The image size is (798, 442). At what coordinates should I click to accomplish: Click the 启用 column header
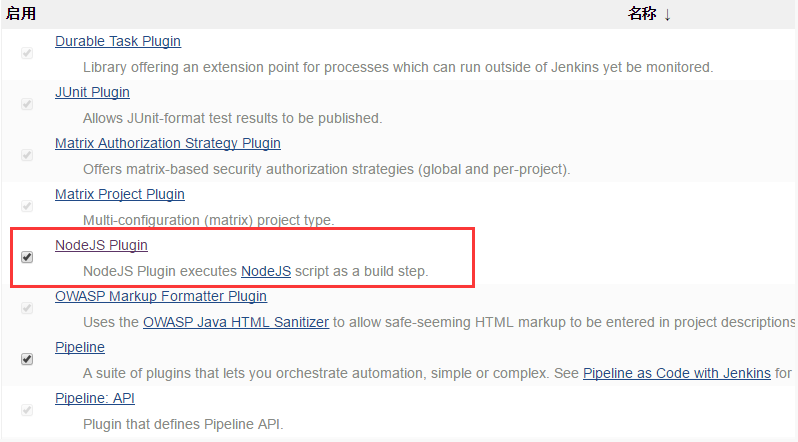(20, 14)
